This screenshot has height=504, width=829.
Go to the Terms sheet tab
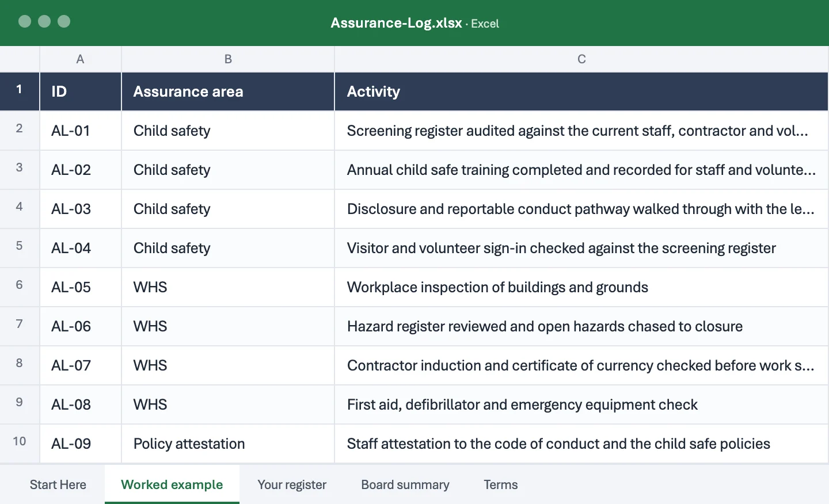click(x=501, y=484)
